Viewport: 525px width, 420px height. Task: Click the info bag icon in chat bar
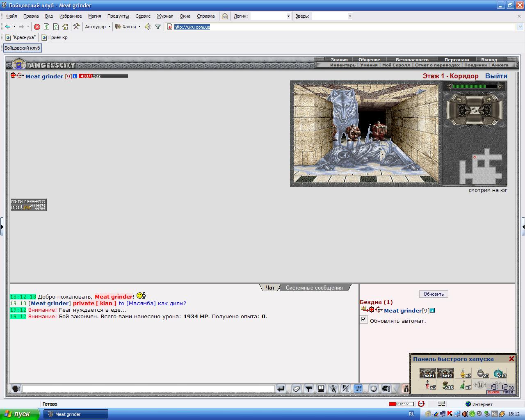tap(405, 388)
